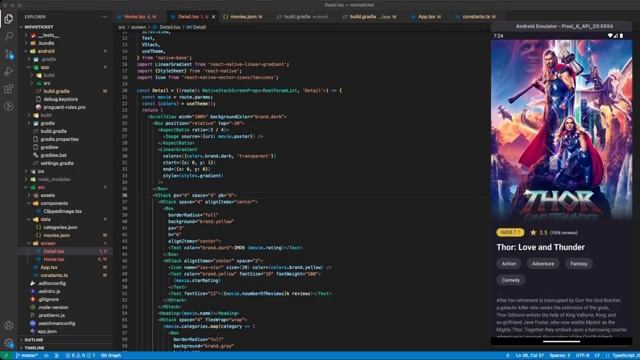Click the star rating icon in emulator
Screen dimensions: 640x360
pos(533,232)
